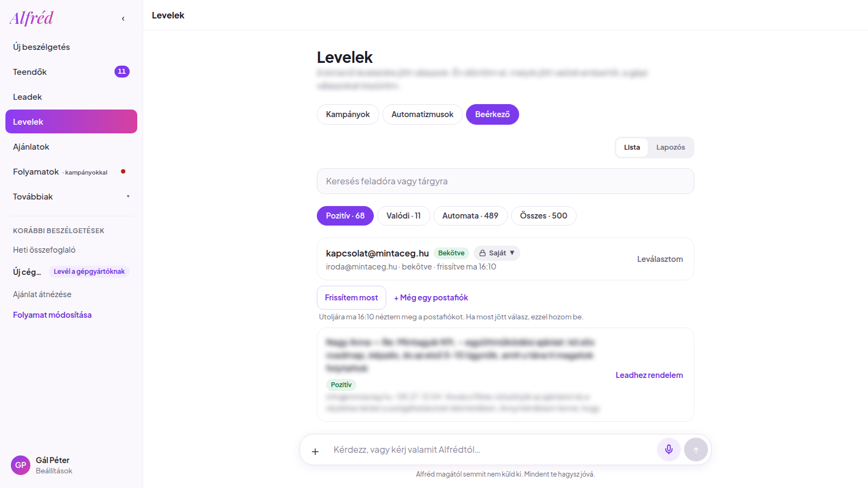Expand the Továbbiak menu
The height and width of the screenshot is (488, 868).
coord(71,196)
